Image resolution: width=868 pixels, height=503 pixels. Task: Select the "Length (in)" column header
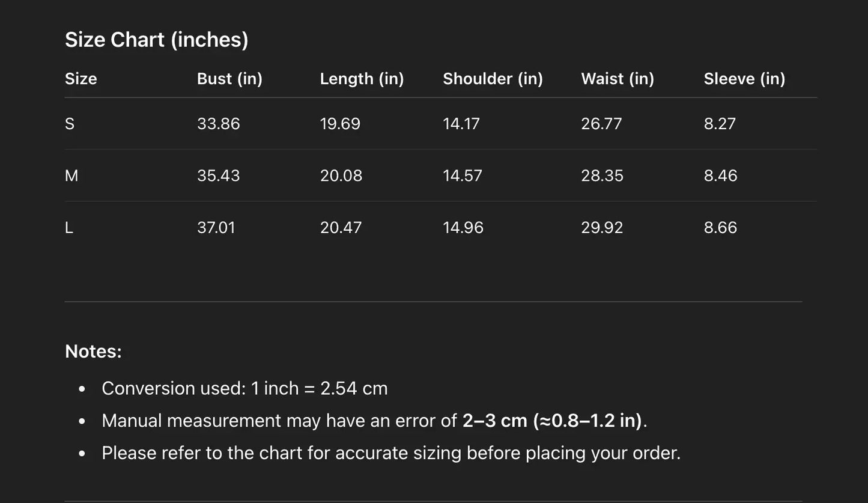pos(362,79)
